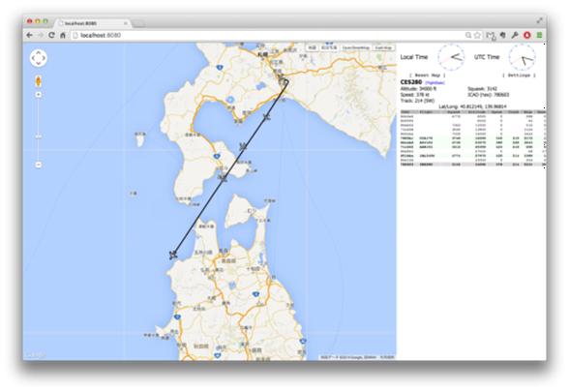Click the Street View pegman icon
Viewport: 569px width, 392px height.
[x=38, y=81]
